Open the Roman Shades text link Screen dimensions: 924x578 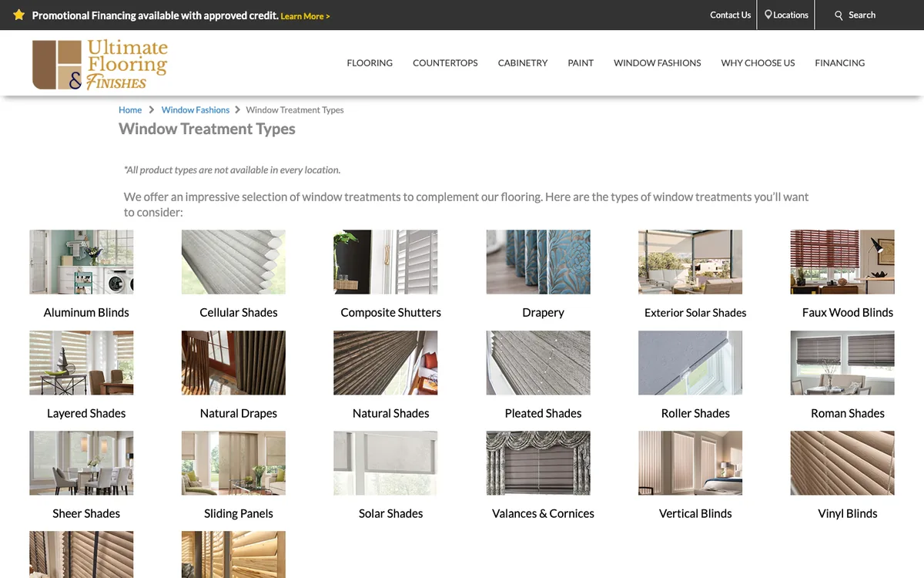[x=848, y=414]
